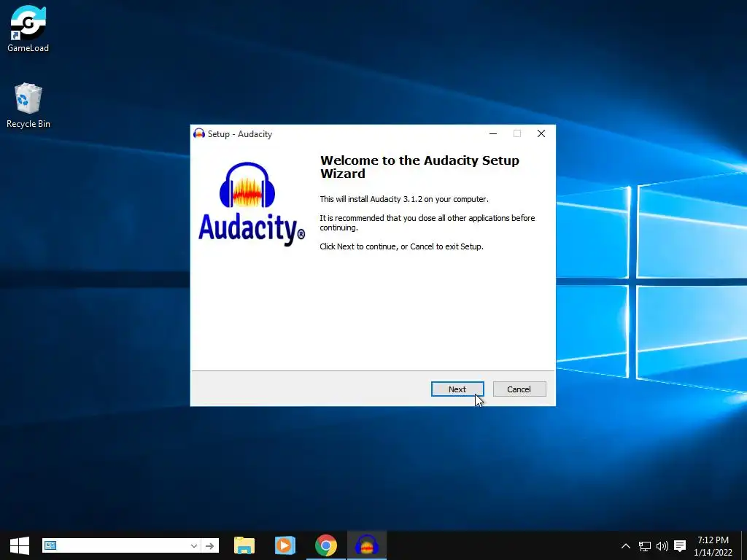Viewport: 747px width, 560px height.
Task: Minimize the Setup - Audacity window
Action: click(493, 134)
